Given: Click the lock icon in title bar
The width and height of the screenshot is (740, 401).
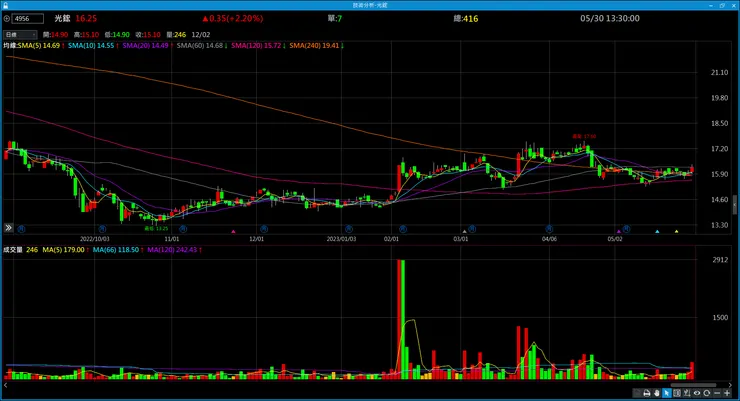Looking at the screenshot, I should click(x=5, y=5).
